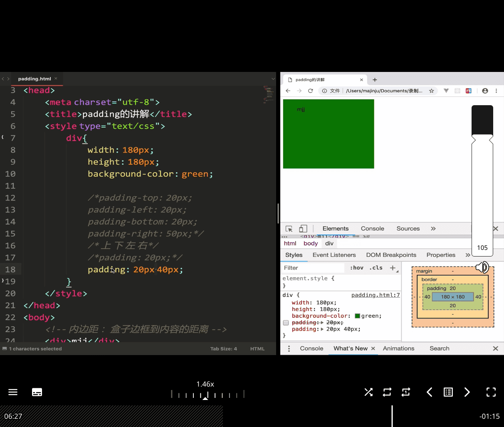The image size is (504, 427).
Task: Open DevTools drawer three-dot menu
Action: [x=289, y=348]
